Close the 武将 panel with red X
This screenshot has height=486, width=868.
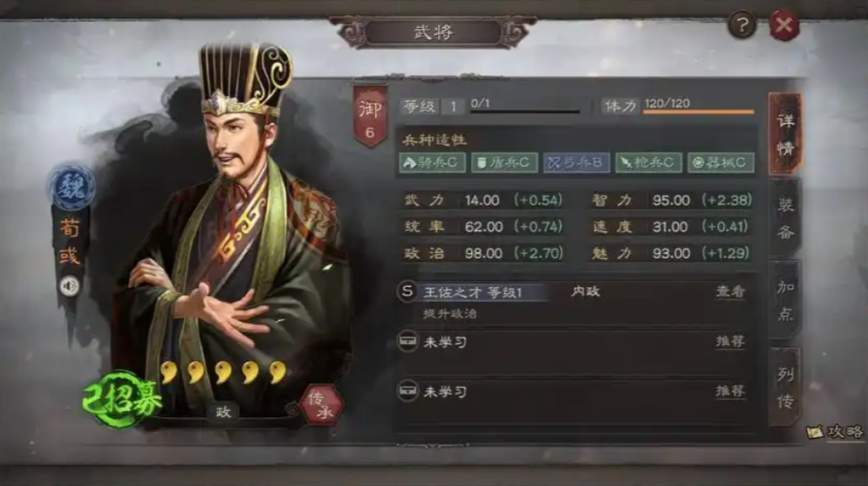tap(784, 25)
